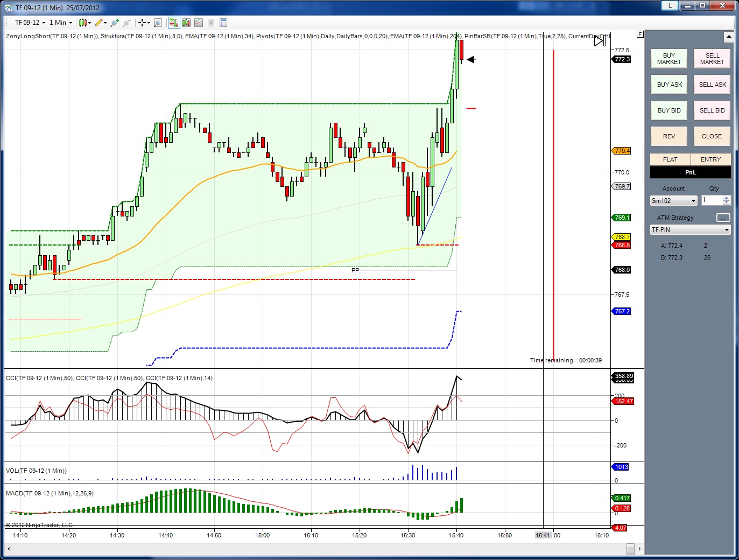Expand the drawing tools dropdown arrow

[x=105, y=23]
